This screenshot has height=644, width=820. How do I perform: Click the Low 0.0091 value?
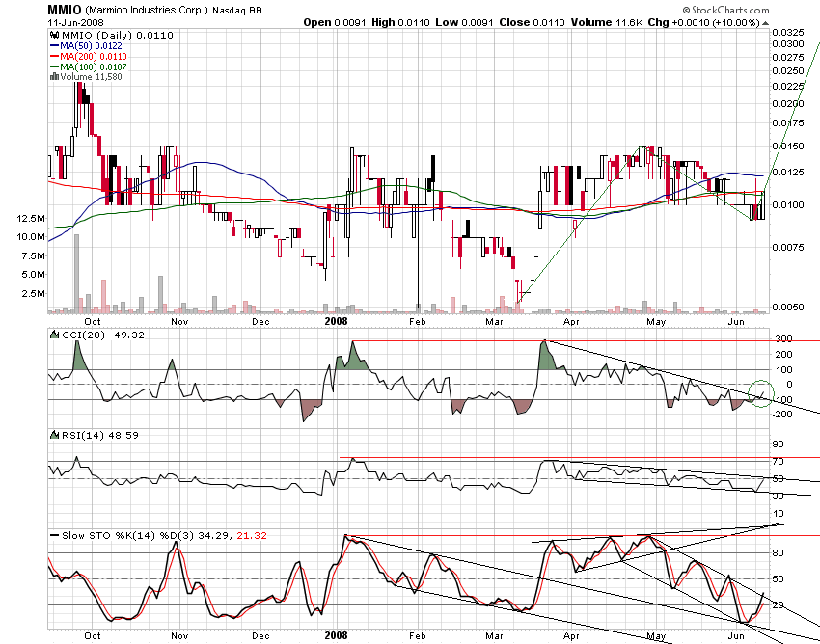click(x=465, y=22)
